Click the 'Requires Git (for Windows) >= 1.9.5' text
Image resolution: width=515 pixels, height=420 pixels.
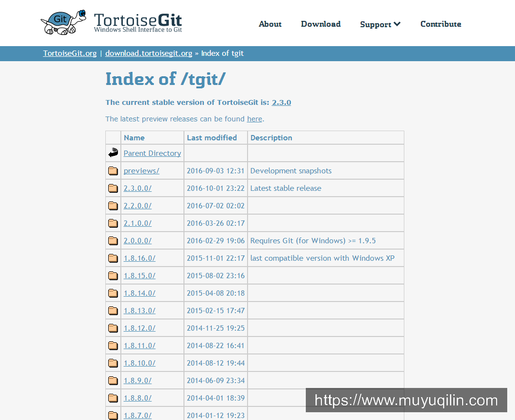[x=313, y=240]
